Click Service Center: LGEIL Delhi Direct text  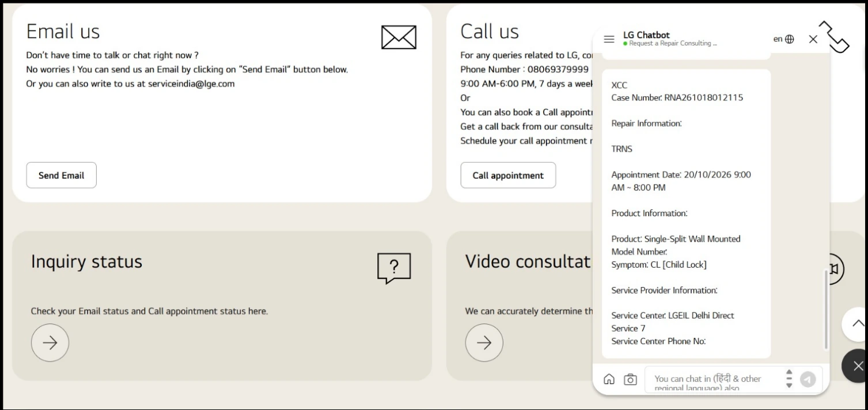[673, 322]
